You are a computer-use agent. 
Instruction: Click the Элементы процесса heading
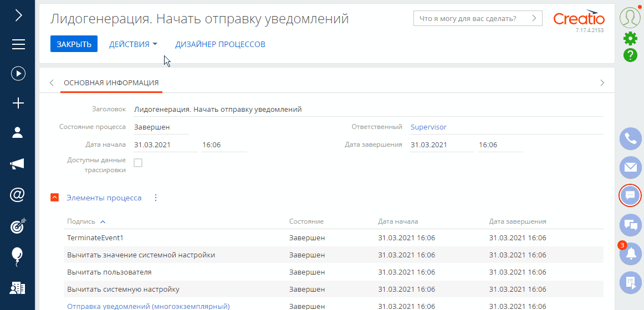coord(104,198)
